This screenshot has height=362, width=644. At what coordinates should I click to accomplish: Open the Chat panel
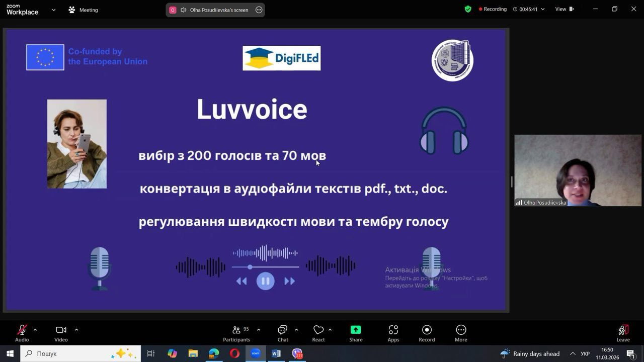click(283, 333)
